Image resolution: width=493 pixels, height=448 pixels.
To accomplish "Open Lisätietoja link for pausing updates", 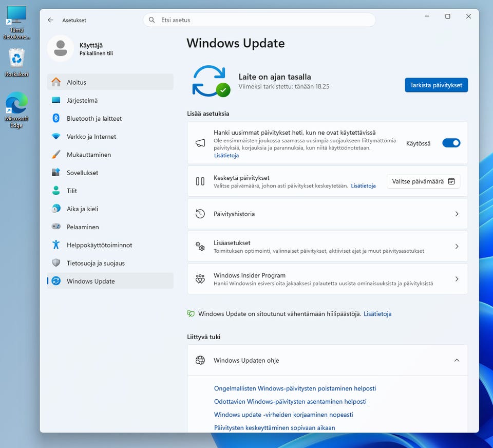I will tap(363, 185).
